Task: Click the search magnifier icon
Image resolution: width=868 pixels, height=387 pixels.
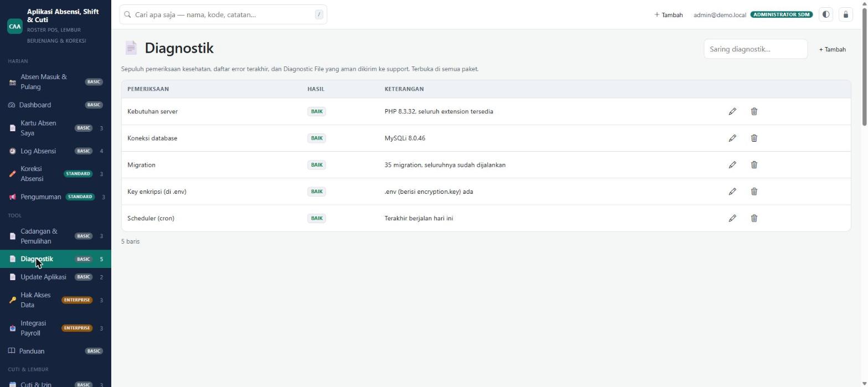Action: [x=128, y=15]
